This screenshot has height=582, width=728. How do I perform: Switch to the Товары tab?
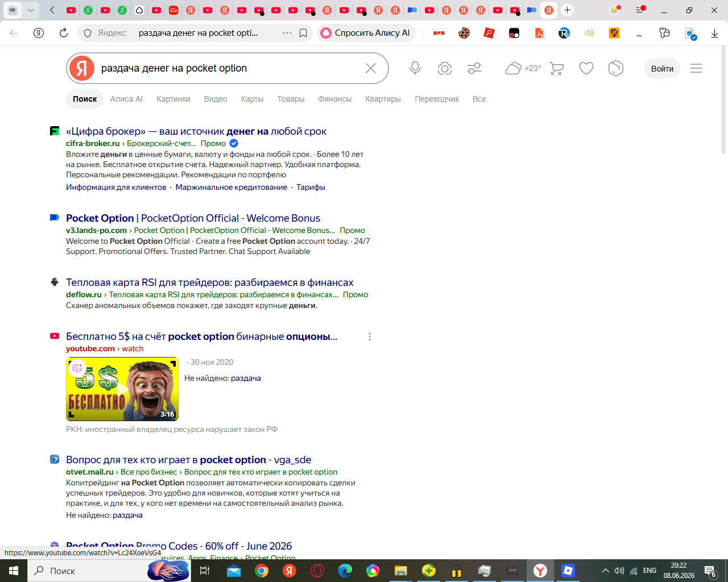point(291,99)
